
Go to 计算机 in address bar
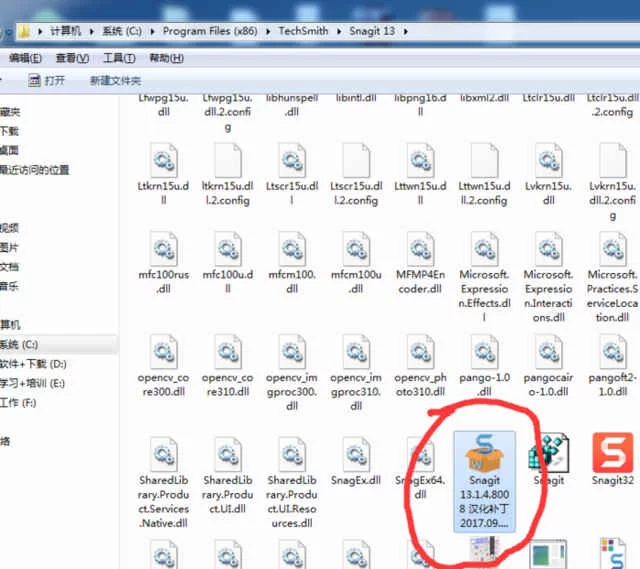point(66,31)
